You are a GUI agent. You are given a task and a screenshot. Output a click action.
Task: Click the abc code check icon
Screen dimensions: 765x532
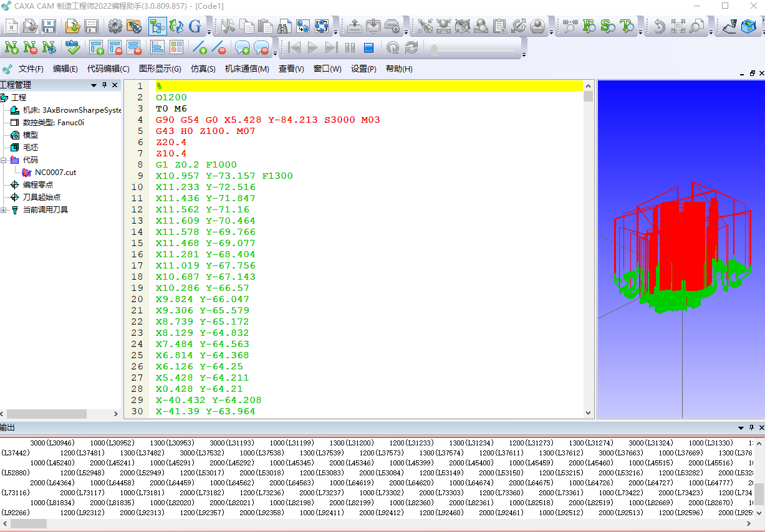(x=73, y=47)
